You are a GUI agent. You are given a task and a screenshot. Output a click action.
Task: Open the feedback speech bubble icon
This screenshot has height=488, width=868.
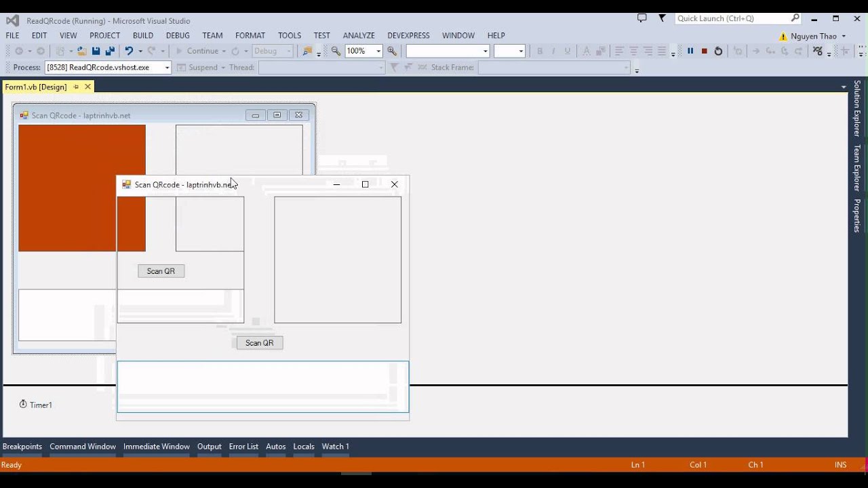pos(642,18)
